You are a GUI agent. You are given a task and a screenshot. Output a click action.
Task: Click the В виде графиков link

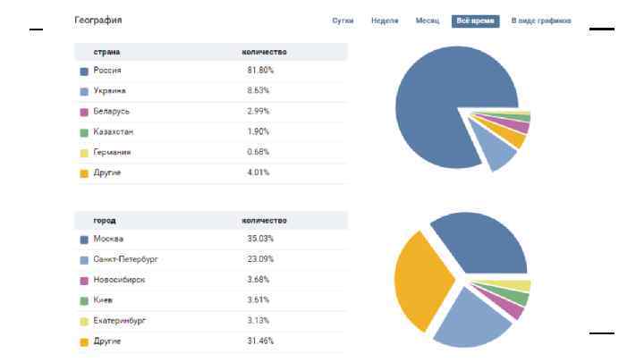(x=541, y=21)
